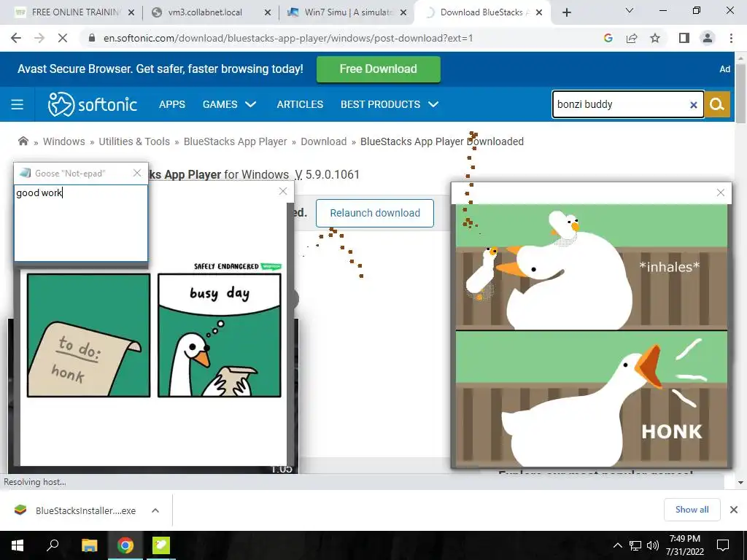
Task: Toggle the Chrome side panel icon
Action: pos(684,38)
